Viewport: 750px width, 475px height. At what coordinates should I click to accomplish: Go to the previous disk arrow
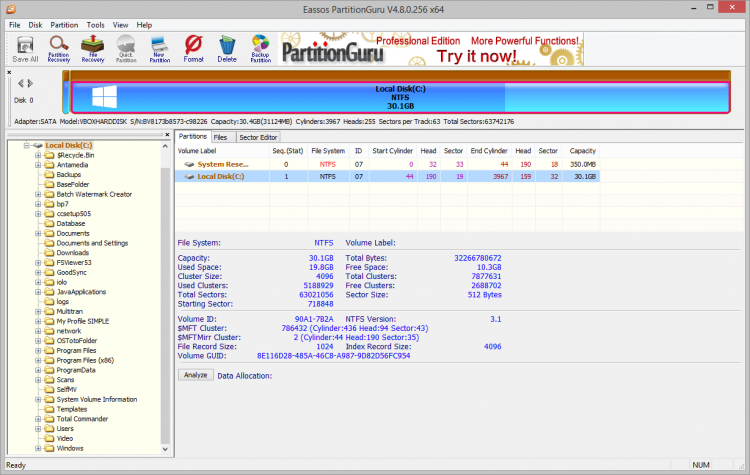(x=21, y=83)
